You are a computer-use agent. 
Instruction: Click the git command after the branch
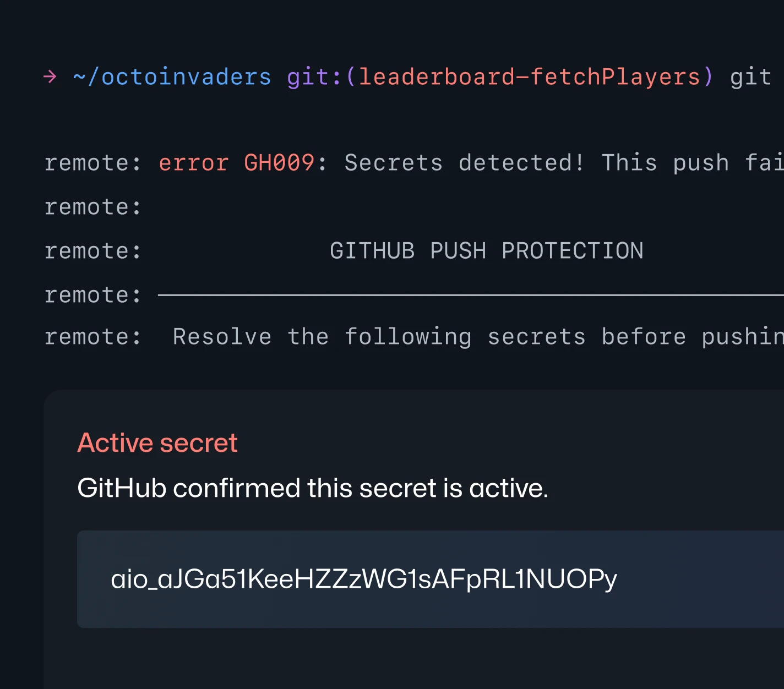point(750,77)
